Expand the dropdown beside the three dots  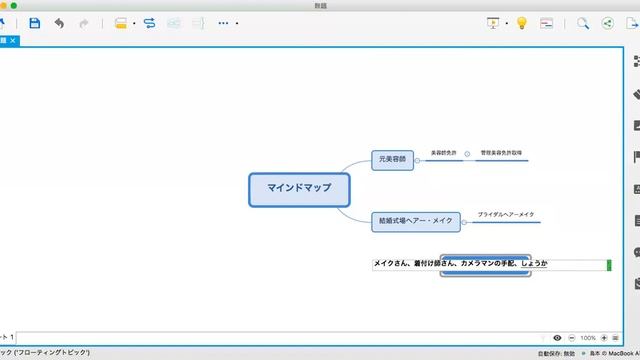point(237,23)
